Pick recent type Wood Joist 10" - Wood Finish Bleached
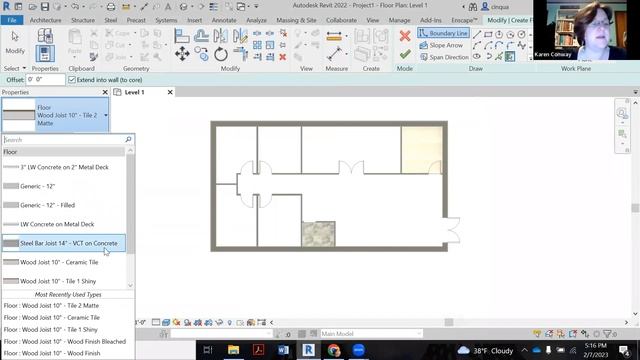 tap(64, 341)
